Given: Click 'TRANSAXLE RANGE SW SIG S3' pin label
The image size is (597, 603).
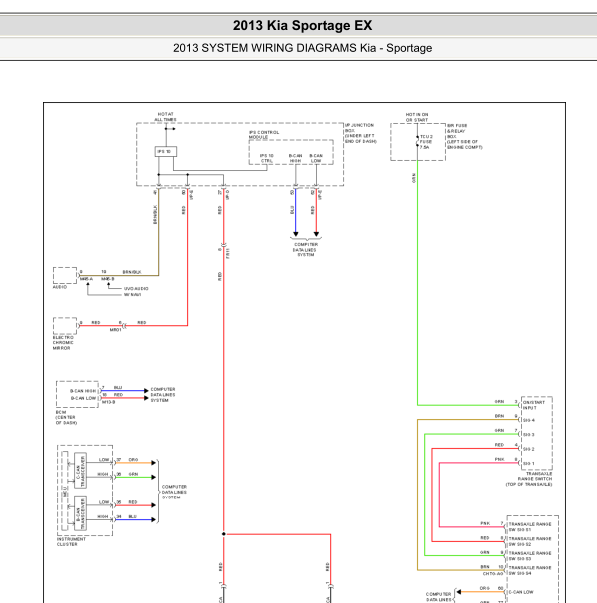Looking at the screenshot, I should [x=530, y=556].
